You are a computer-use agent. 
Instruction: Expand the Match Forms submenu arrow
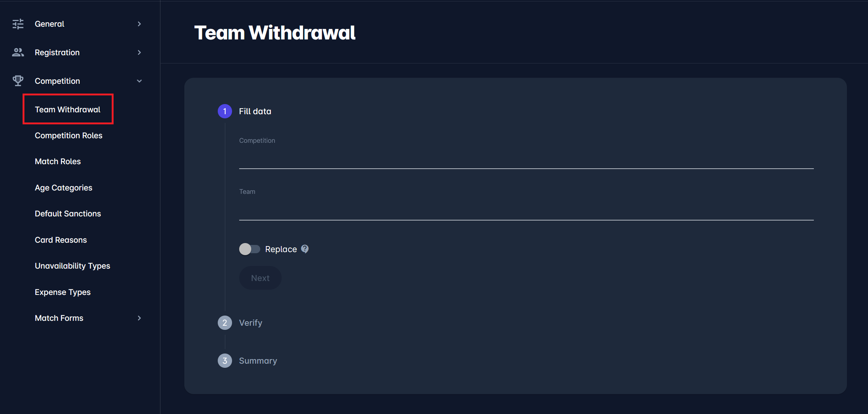[x=139, y=318]
